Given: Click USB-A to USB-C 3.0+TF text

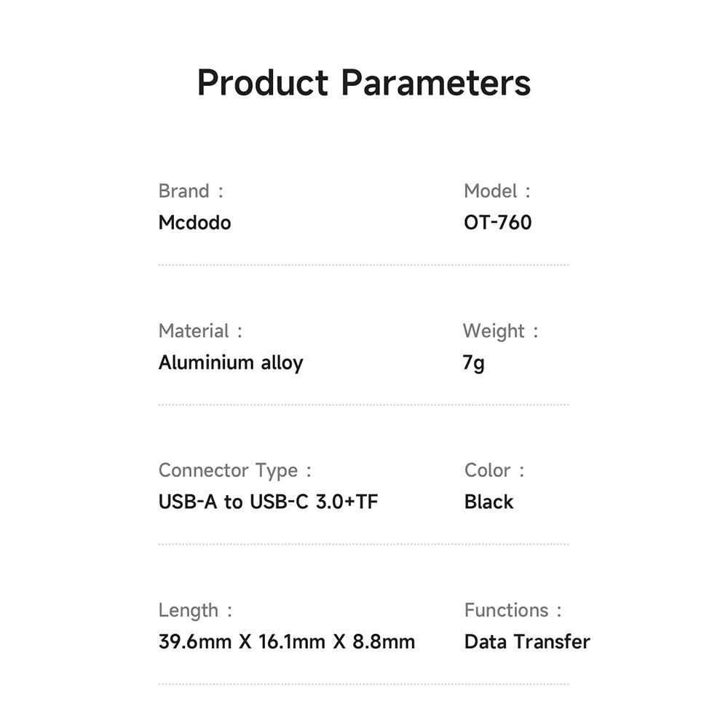Looking at the screenshot, I should coord(268,502).
